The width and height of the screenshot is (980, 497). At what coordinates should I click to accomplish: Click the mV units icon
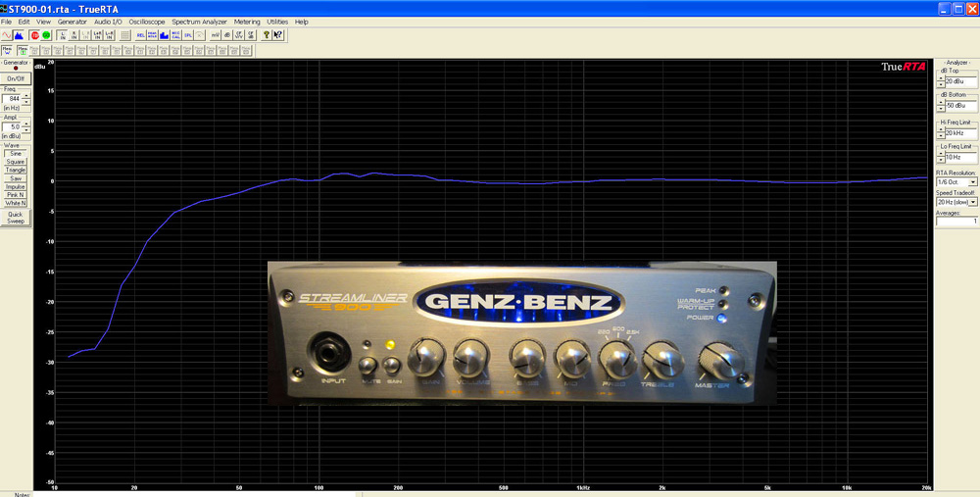point(216,35)
